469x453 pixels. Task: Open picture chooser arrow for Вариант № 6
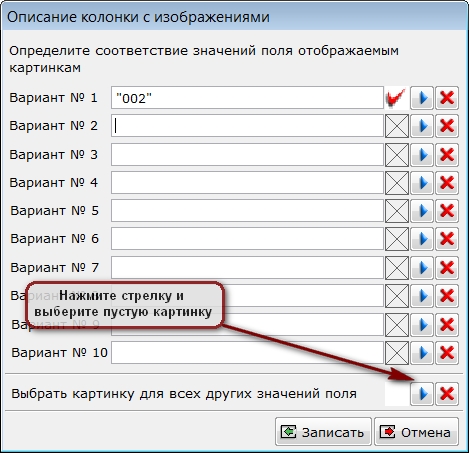pyautogui.click(x=422, y=239)
